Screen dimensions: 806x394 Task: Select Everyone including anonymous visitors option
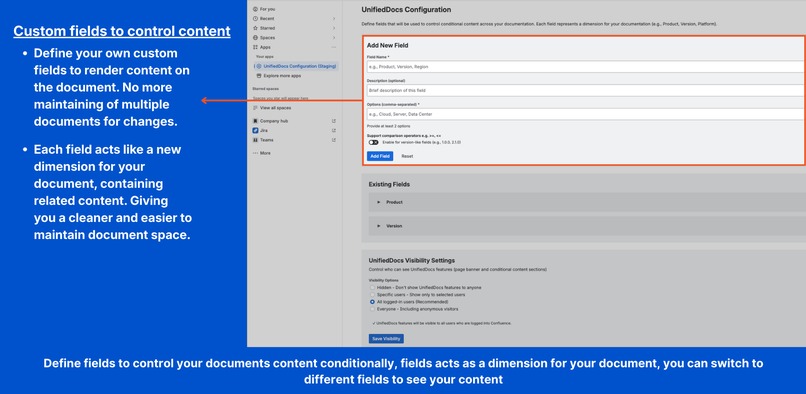click(x=372, y=309)
